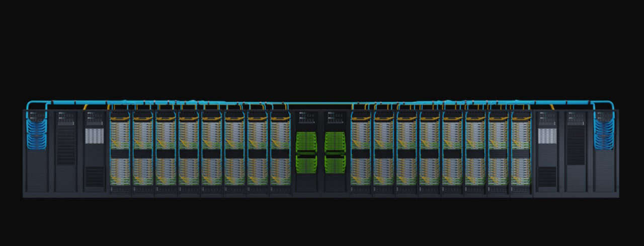Select the left green-cabled center rack
The height and width of the screenshot is (246, 644).
pos(306,151)
